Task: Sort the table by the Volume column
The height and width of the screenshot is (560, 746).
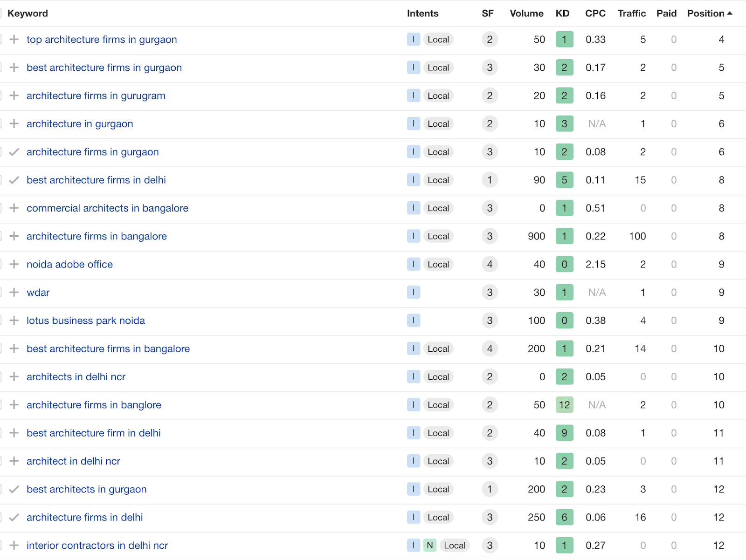Action: 526,13
